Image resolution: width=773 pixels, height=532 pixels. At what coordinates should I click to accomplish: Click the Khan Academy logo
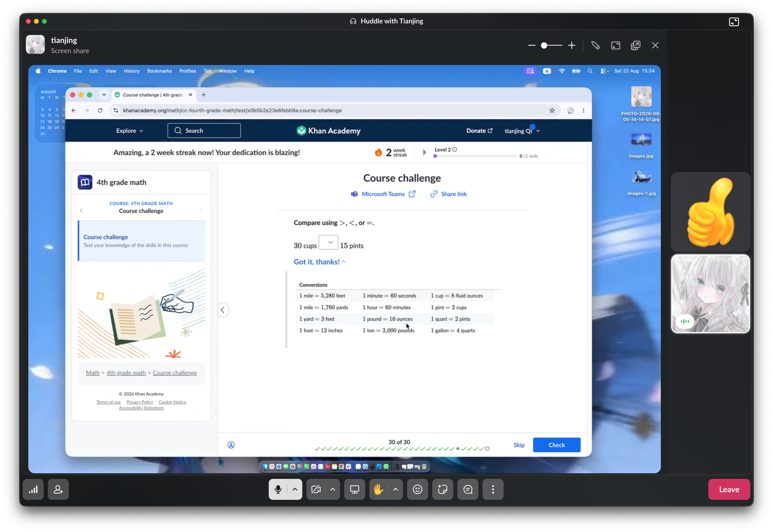pyautogui.click(x=328, y=131)
